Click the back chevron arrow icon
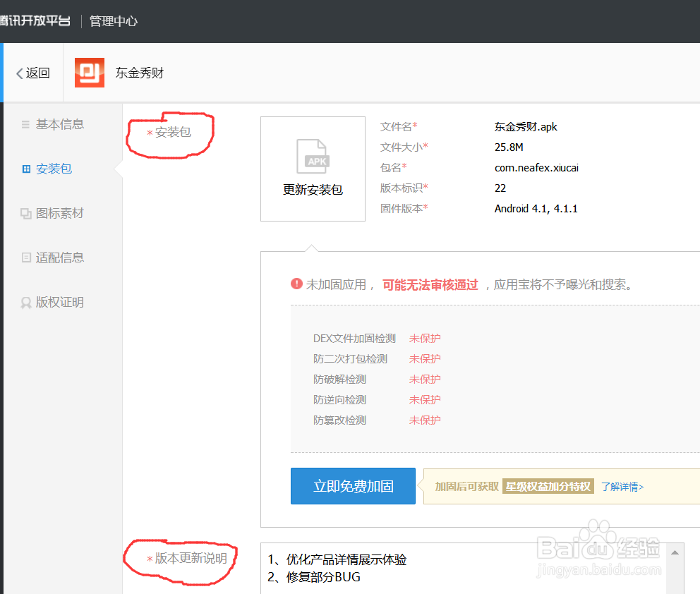 [x=19, y=73]
